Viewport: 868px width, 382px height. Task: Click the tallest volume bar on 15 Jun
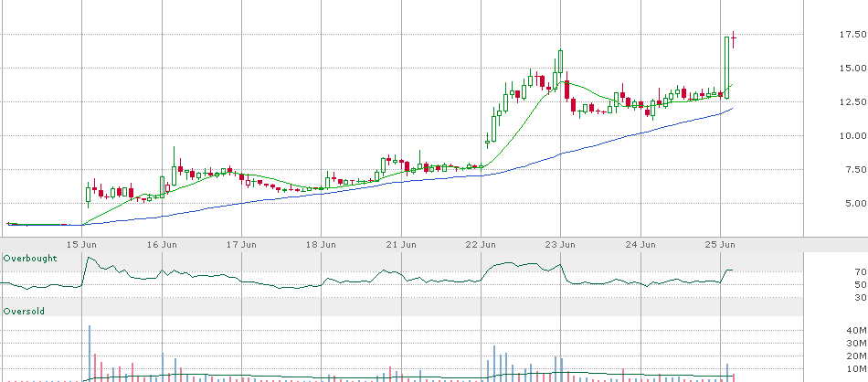coord(90,353)
